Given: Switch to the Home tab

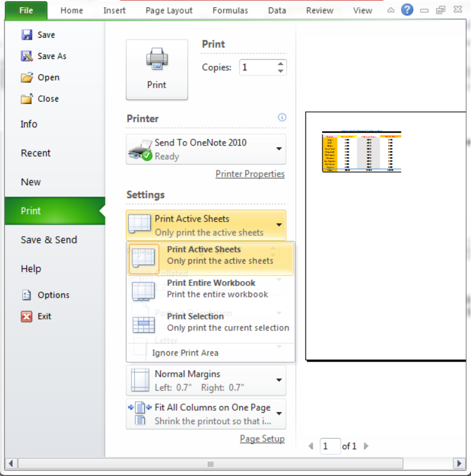Looking at the screenshot, I should [72, 10].
